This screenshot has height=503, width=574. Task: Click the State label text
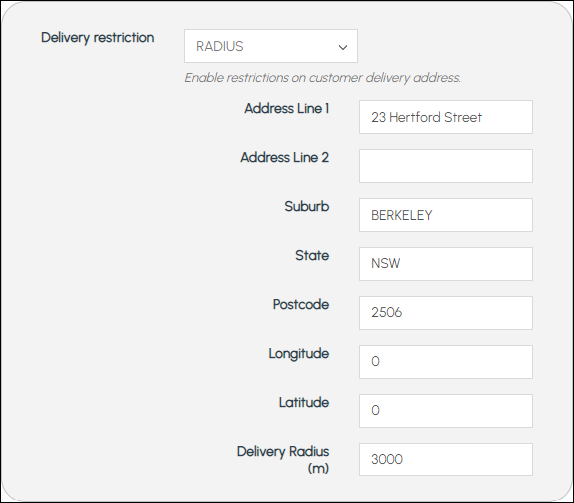[312, 256]
